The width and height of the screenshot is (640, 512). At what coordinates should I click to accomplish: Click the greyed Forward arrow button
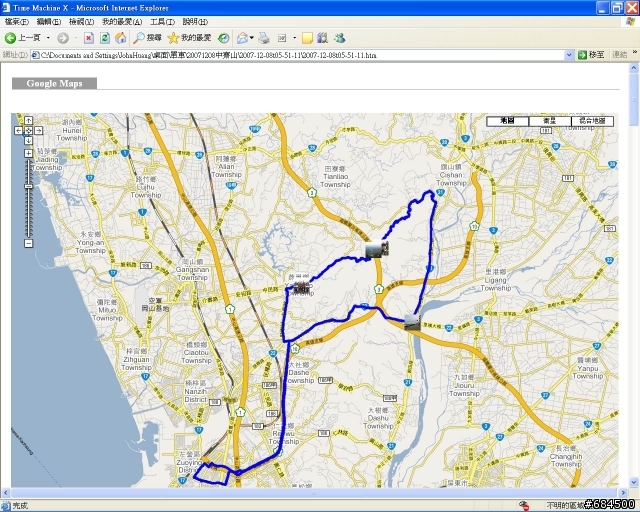pyautogui.click(x=63, y=38)
